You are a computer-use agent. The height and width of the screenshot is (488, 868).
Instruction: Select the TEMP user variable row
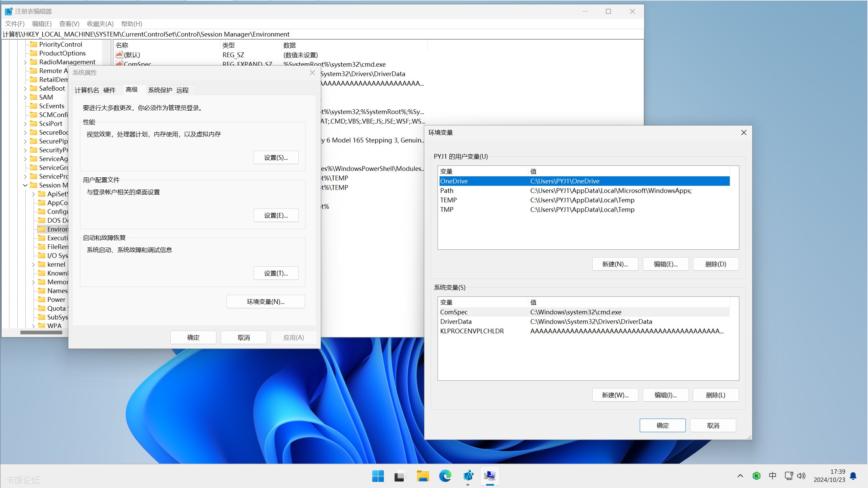pos(584,200)
